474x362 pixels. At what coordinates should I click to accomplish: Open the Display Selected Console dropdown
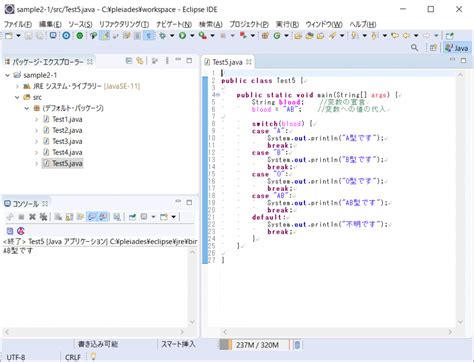(153, 217)
